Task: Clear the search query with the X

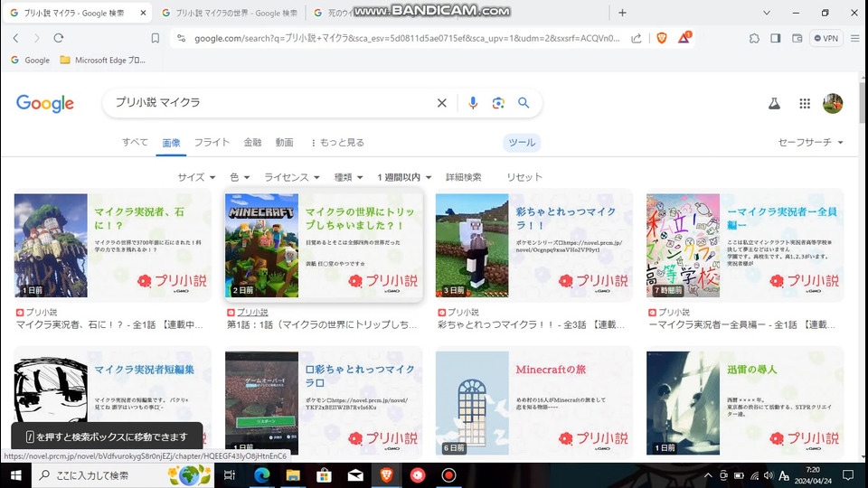Action: (x=442, y=103)
